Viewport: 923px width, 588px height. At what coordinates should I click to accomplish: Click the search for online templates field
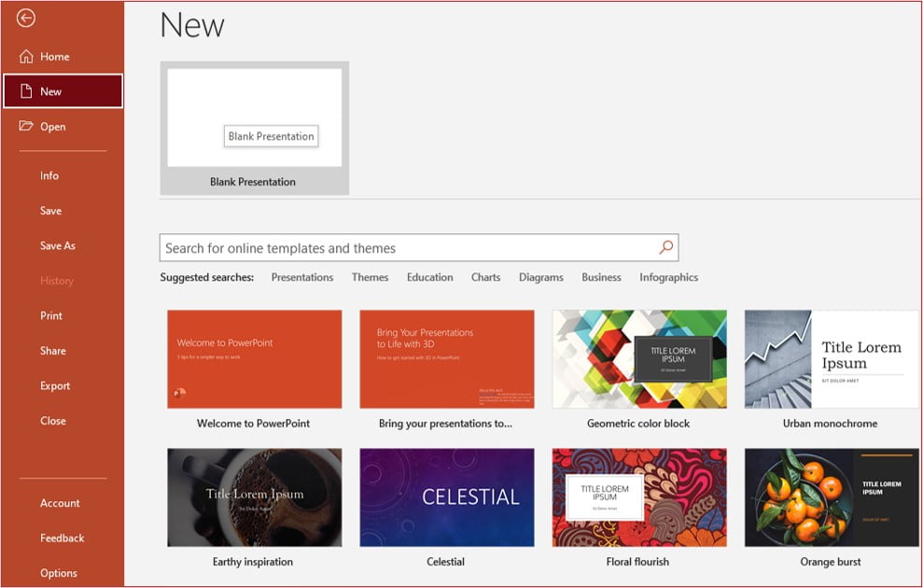[x=418, y=247]
